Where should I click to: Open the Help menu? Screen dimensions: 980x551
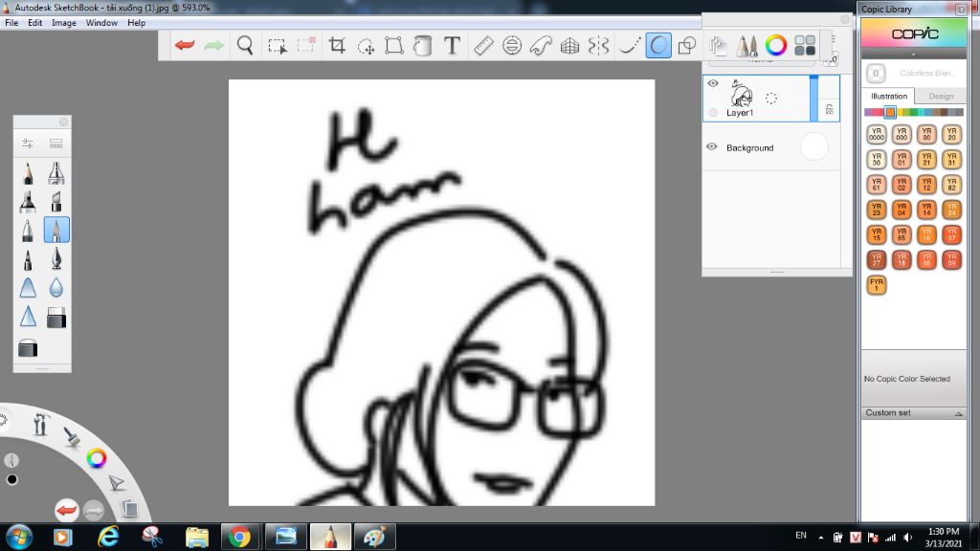136,23
